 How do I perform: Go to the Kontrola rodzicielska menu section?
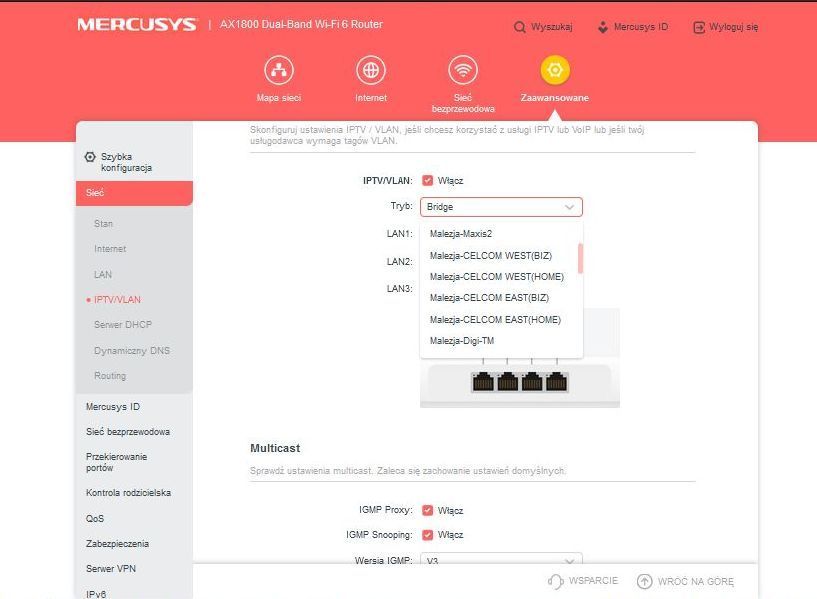[x=128, y=493]
